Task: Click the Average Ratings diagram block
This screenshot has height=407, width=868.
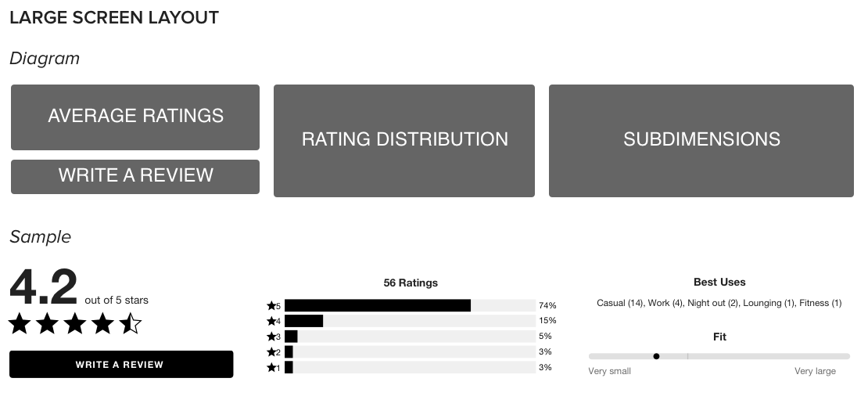Action: [x=135, y=117]
